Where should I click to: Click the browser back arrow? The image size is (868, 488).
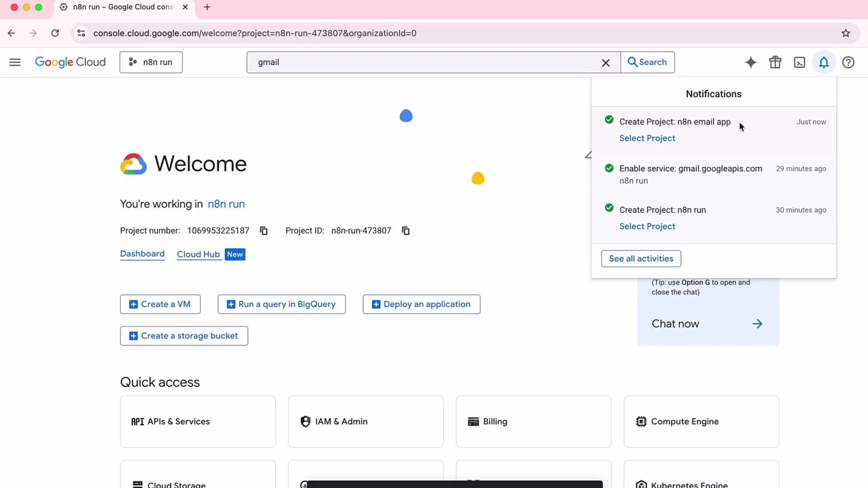coord(11,33)
